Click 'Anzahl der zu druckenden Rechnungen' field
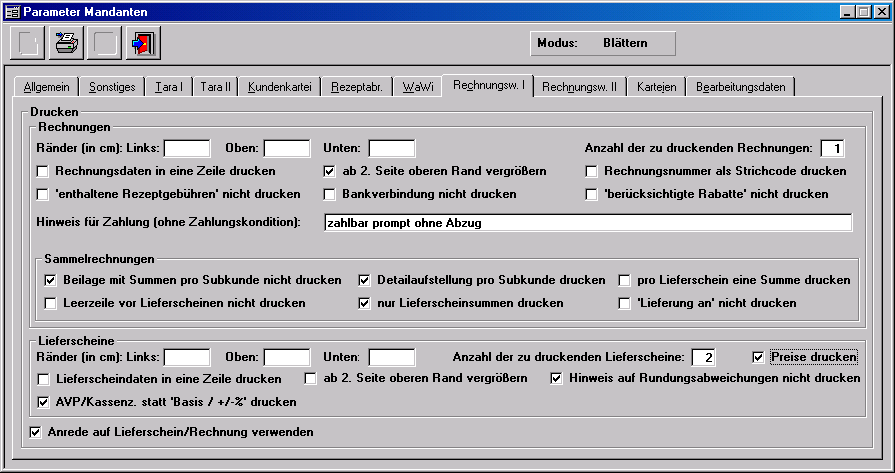 [833, 148]
